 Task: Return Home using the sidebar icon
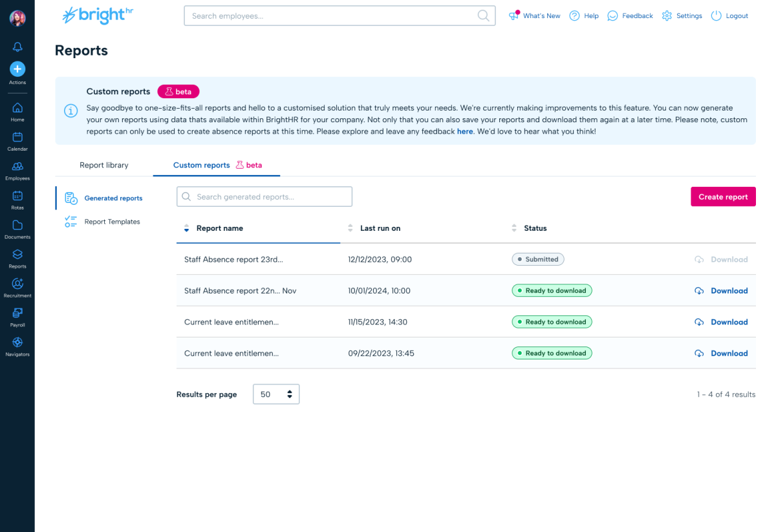click(17, 109)
